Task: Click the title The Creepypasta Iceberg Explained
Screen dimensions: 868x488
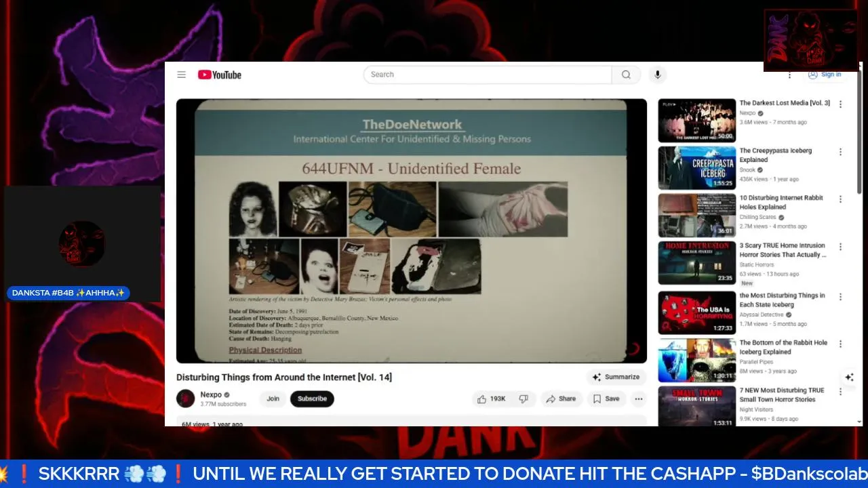Action: (776, 155)
